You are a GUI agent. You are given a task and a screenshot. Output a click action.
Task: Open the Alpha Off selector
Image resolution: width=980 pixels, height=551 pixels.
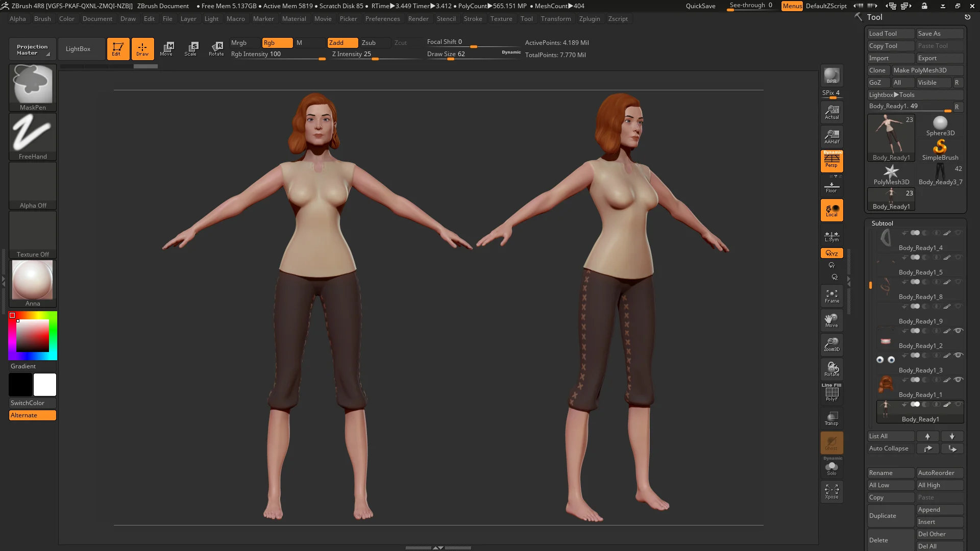(x=33, y=186)
